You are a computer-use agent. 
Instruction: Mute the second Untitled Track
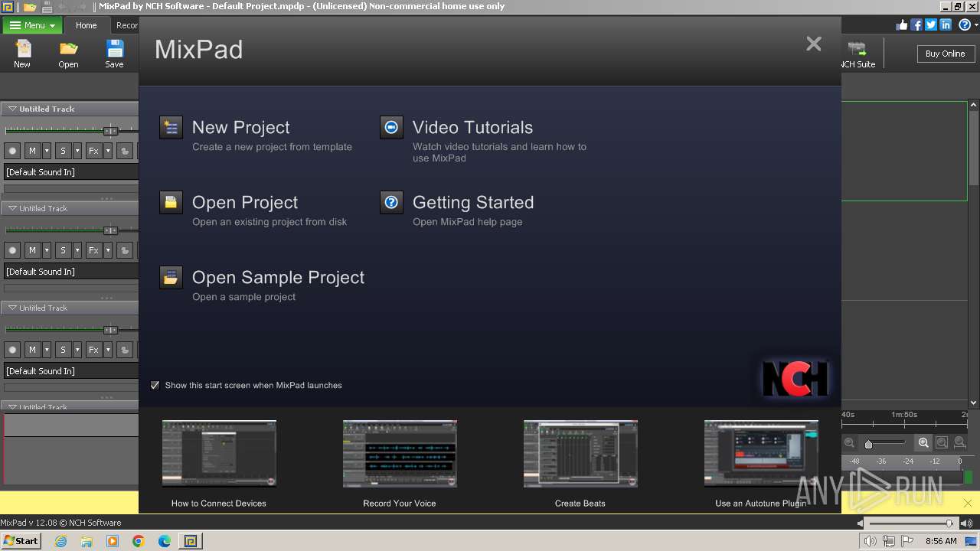coord(32,250)
